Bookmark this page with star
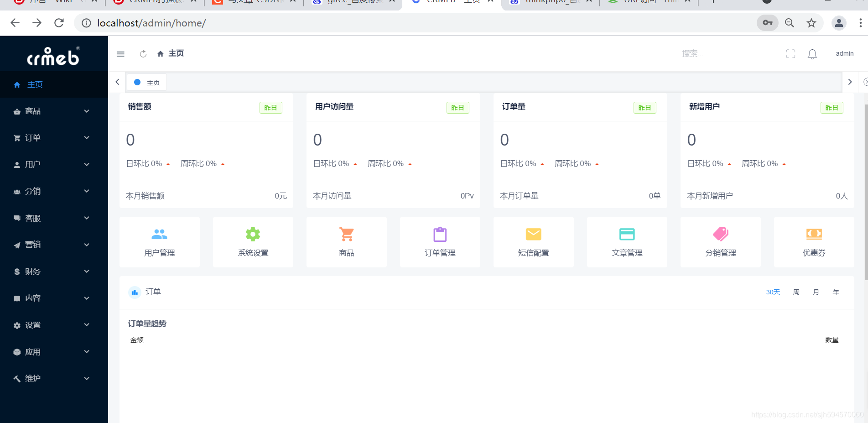Viewport: 868px width, 423px height. click(811, 23)
